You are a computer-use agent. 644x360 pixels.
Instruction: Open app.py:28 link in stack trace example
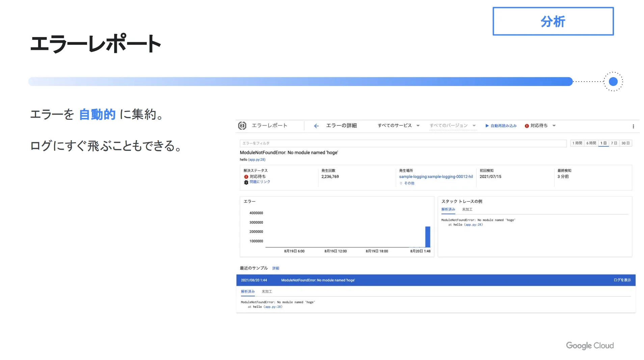(474, 224)
